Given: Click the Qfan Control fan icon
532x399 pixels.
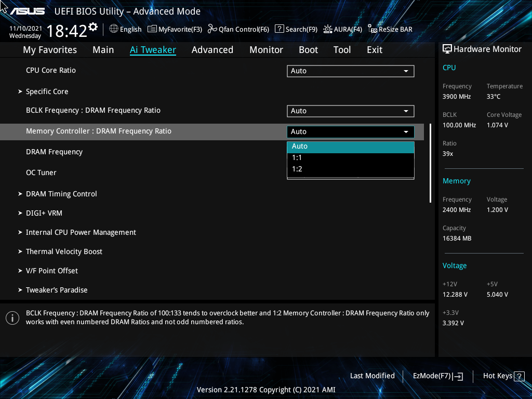Looking at the screenshot, I should (x=212, y=29).
